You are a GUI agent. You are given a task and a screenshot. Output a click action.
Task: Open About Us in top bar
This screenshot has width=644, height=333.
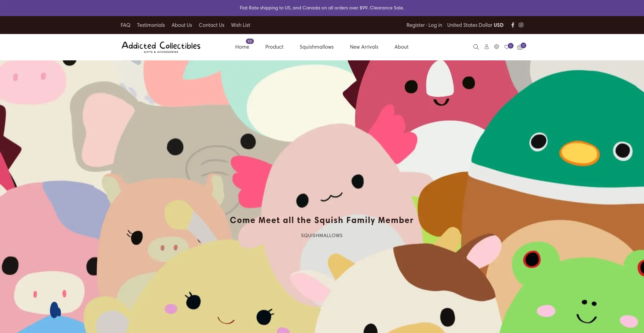[x=182, y=25]
